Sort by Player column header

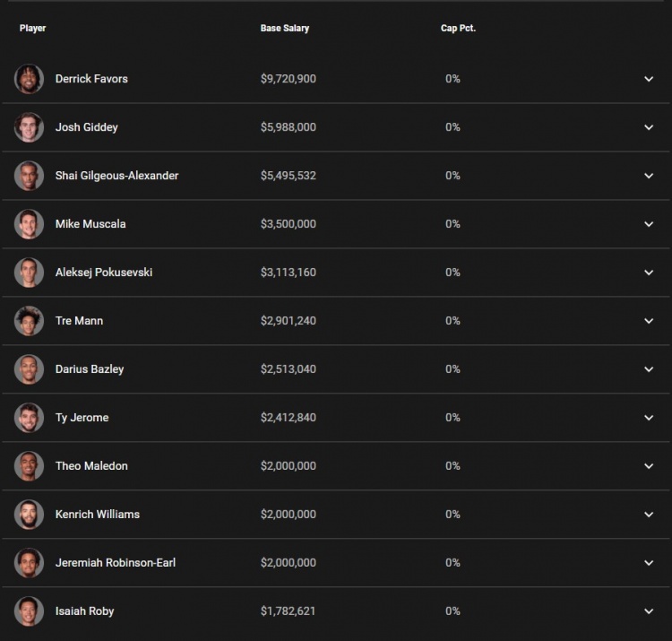point(32,29)
